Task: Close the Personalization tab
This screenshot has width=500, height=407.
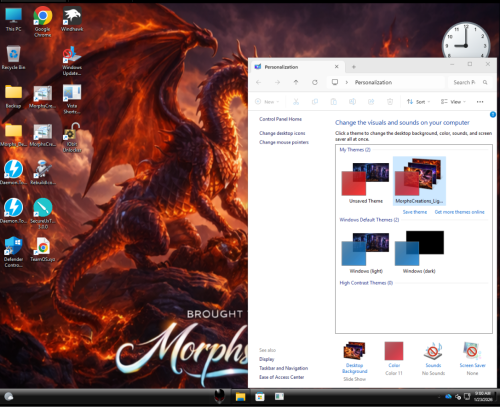Action: [x=337, y=67]
